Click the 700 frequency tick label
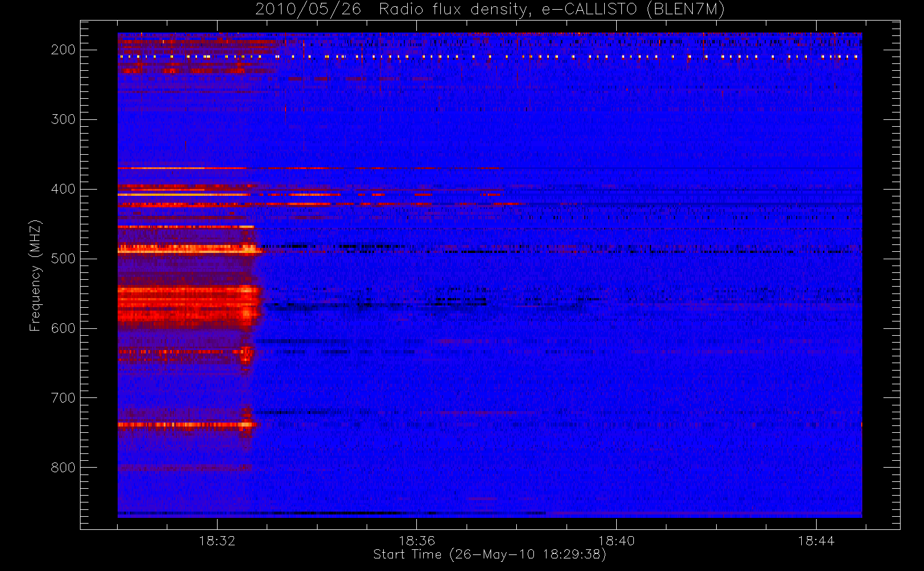Screen dimensions: 924x571 63,398
